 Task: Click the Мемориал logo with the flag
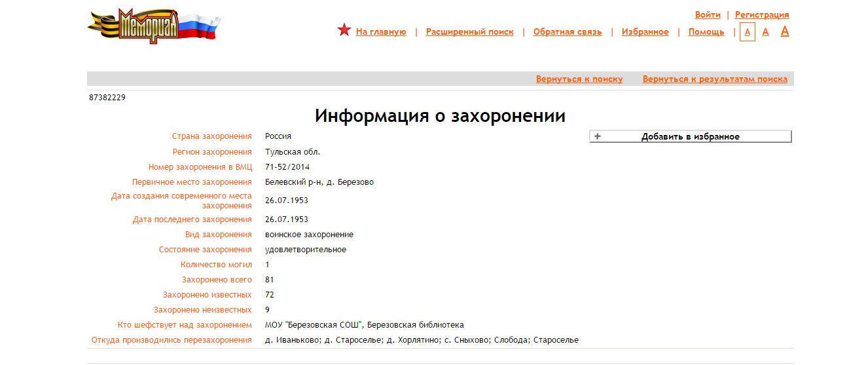154,26
